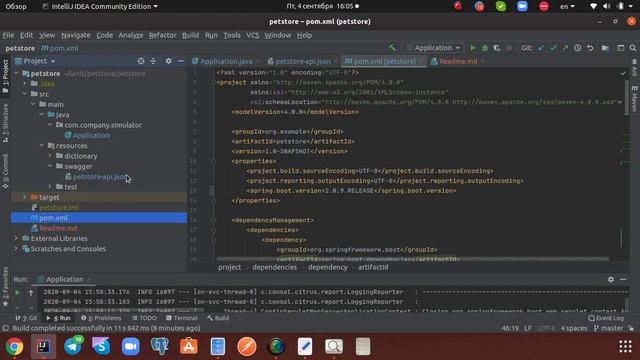
Task: Open Project panel settings gear
Action: coord(169,61)
